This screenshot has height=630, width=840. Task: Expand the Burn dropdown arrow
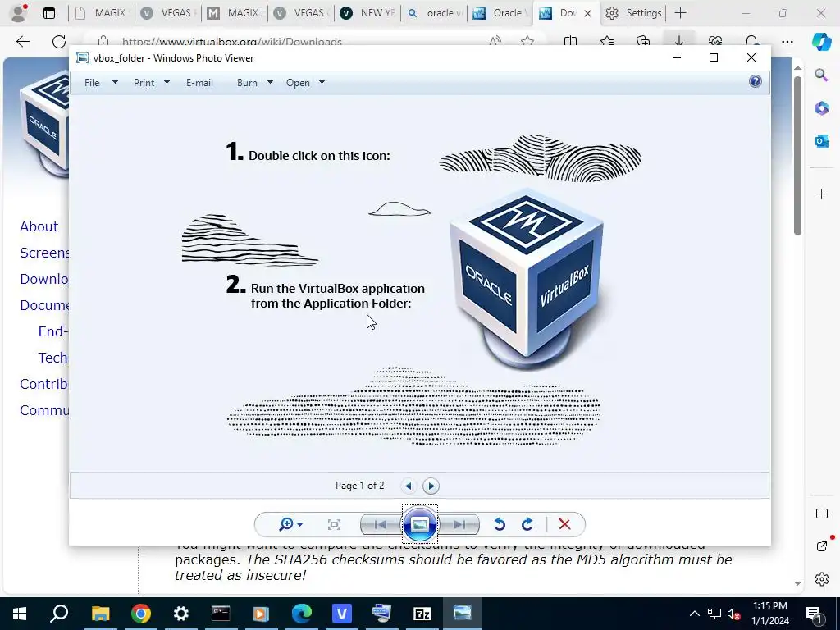pyautogui.click(x=270, y=83)
